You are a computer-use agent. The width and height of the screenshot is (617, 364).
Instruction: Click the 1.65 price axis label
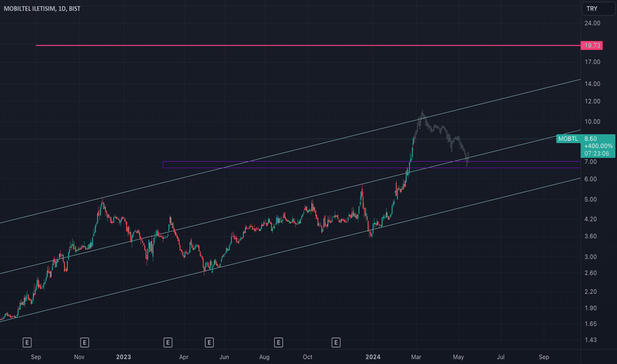591,324
